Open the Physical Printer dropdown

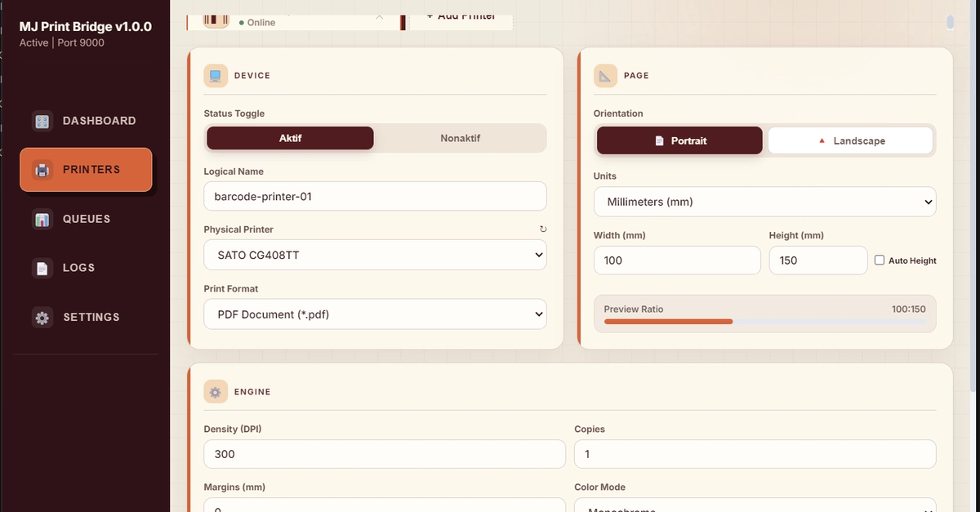tap(375, 255)
